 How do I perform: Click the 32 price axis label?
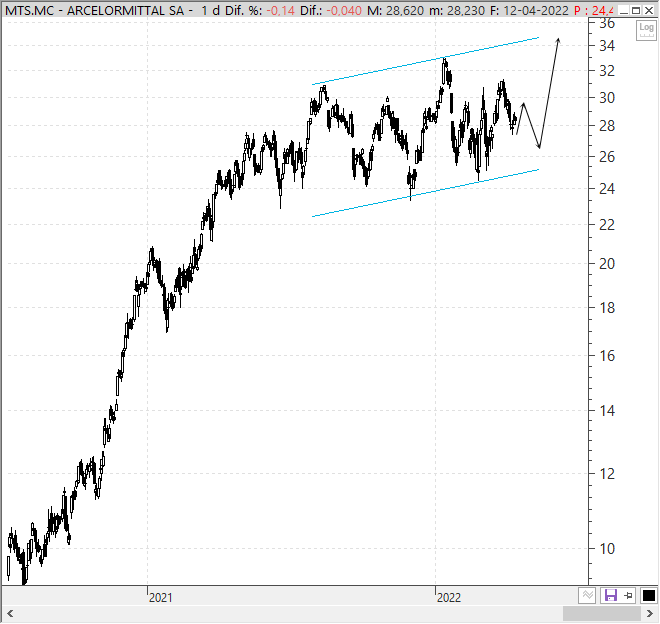pyautogui.click(x=607, y=71)
